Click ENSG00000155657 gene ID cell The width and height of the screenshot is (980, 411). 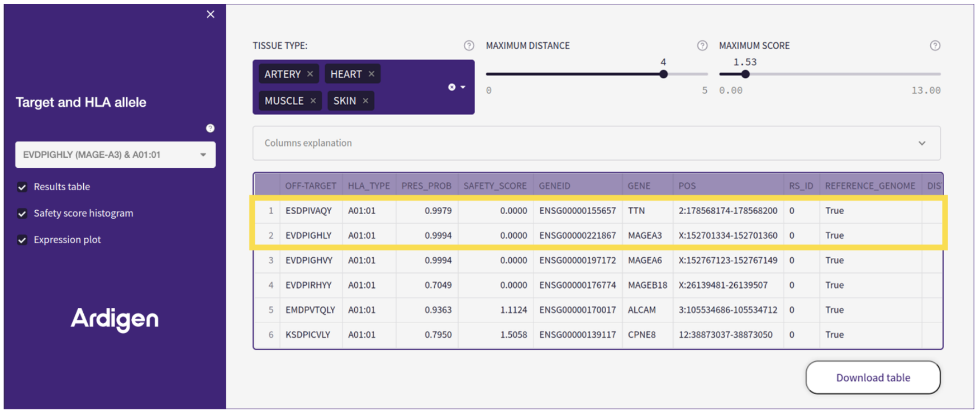click(x=578, y=211)
